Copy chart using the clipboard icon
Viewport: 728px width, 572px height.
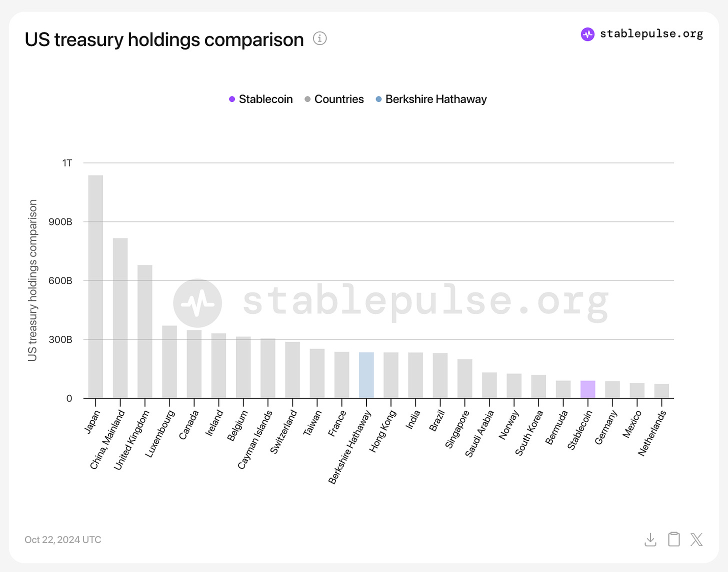pos(674,539)
